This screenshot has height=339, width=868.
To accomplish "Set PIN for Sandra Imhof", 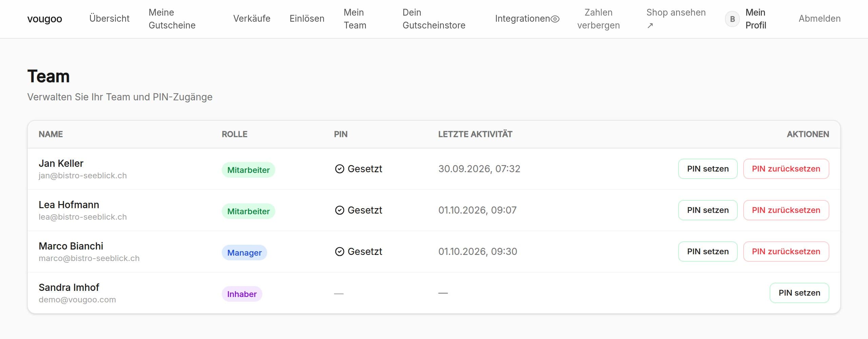I will point(799,293).
